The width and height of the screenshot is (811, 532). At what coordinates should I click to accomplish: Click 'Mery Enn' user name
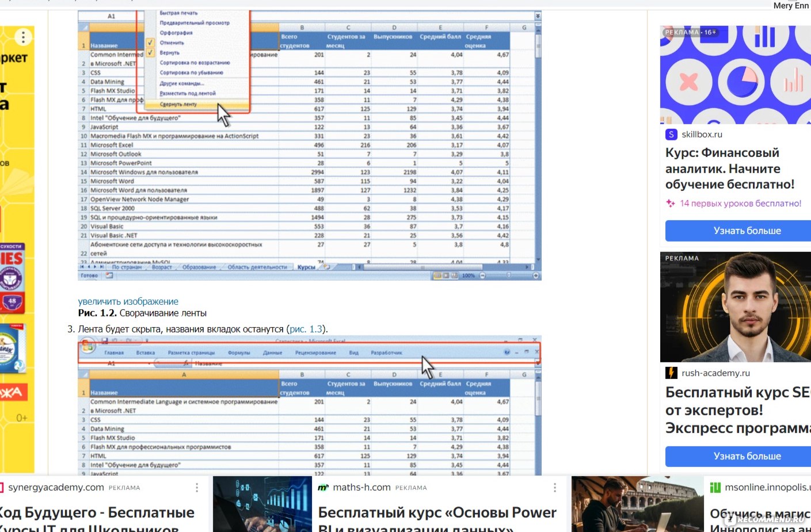click(791, 5)
